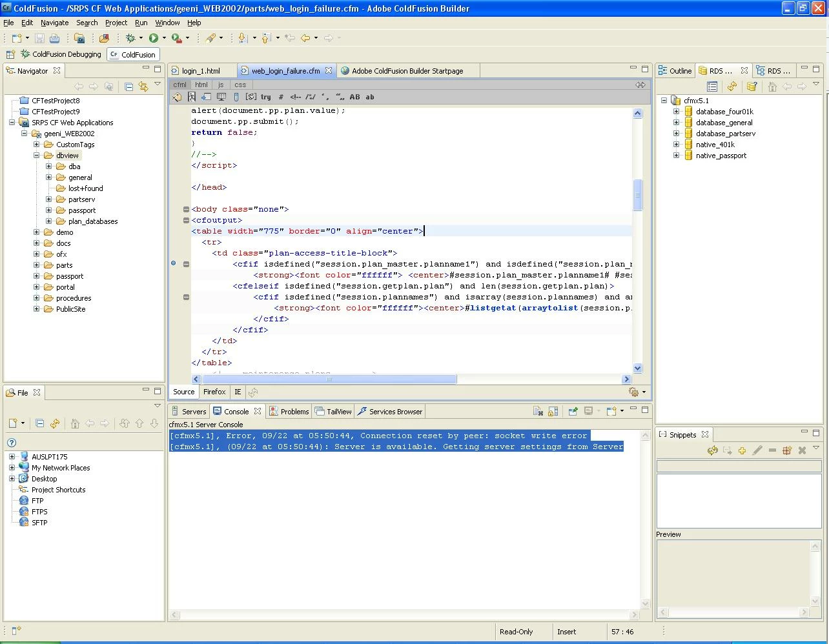
Task: Insert pound sign from the editor toolbar
Action: pos(281,97)
